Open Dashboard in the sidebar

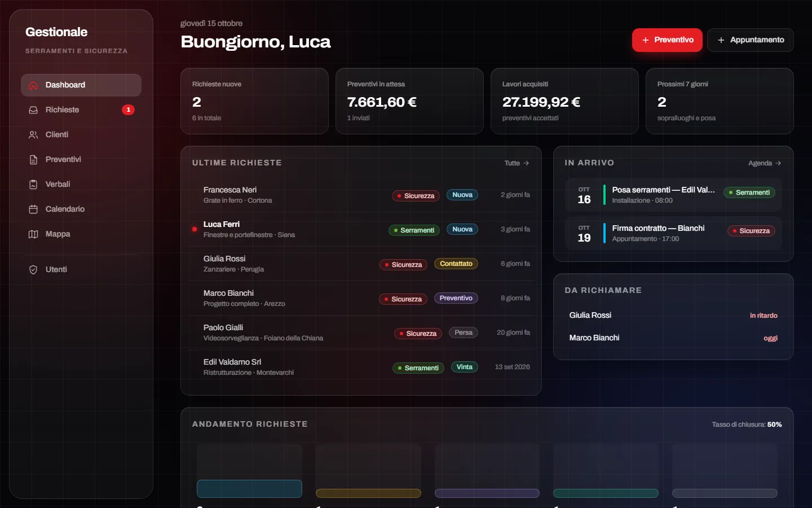coord(81,85)
